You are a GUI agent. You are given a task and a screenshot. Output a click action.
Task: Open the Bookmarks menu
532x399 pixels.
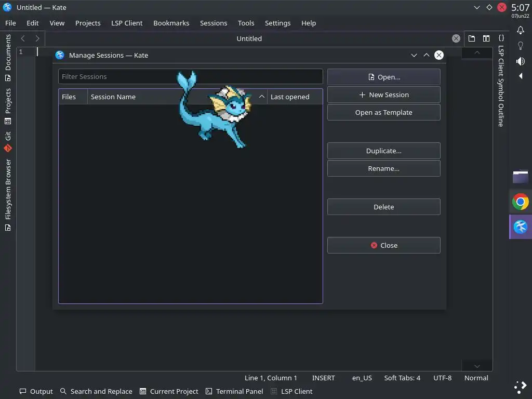point(171,23)
